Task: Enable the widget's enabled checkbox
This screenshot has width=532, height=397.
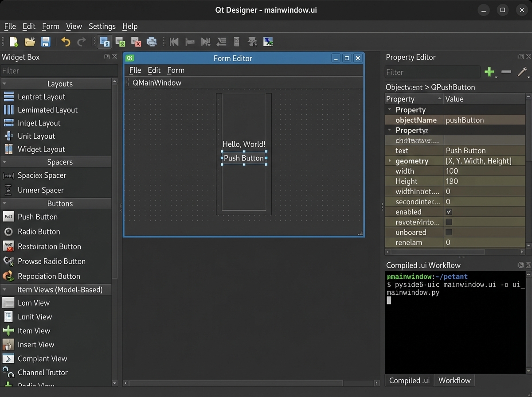Action: (448, 212)
